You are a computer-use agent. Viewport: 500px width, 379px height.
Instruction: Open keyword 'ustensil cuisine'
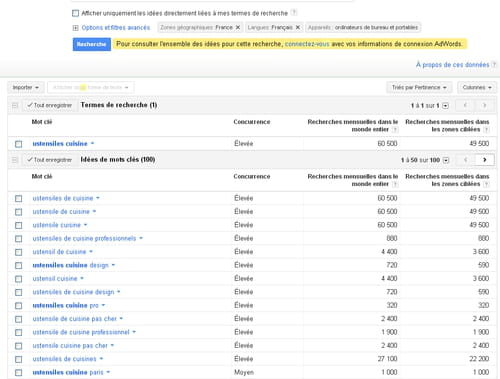(x=55, y=278)
